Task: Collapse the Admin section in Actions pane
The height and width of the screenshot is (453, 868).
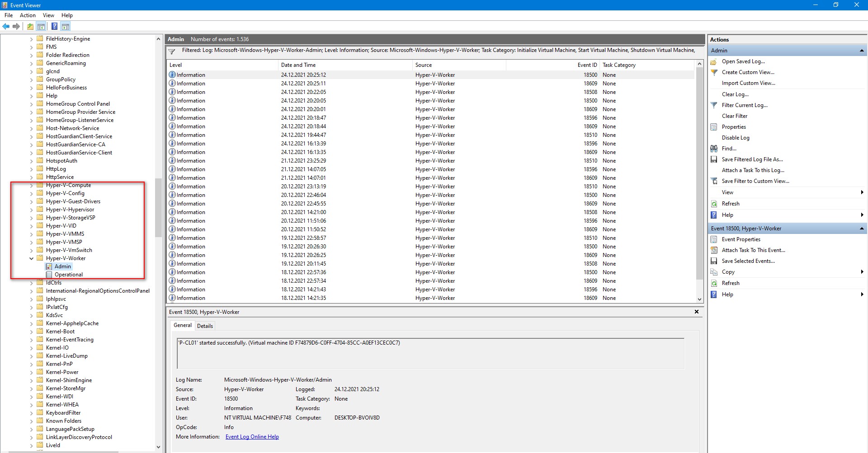Action: click(x=862, y=51)
